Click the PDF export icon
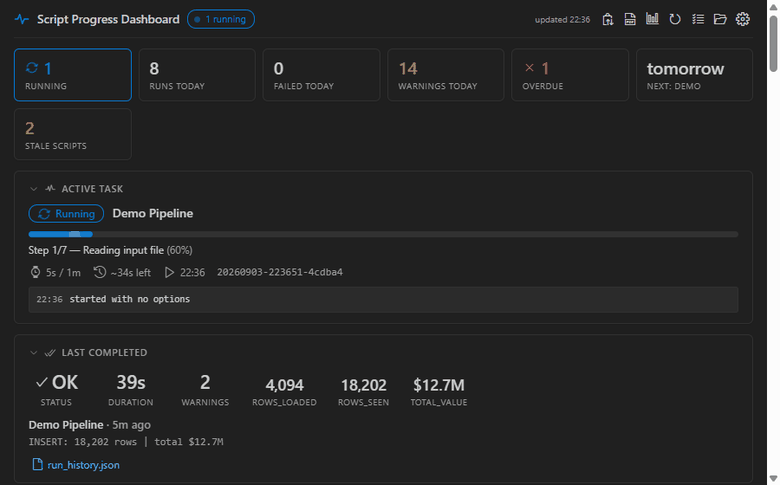Image resolution: width=780 pixels, height=485 pixels. point(630,19)
